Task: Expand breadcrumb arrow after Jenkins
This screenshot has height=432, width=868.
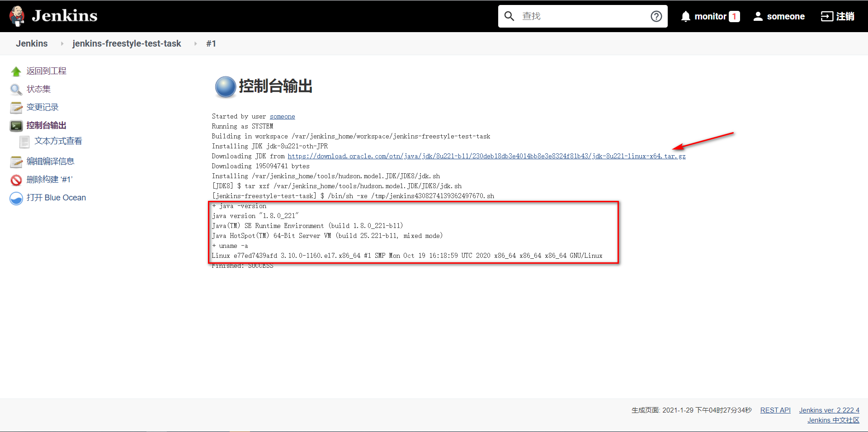Action: 62,43
